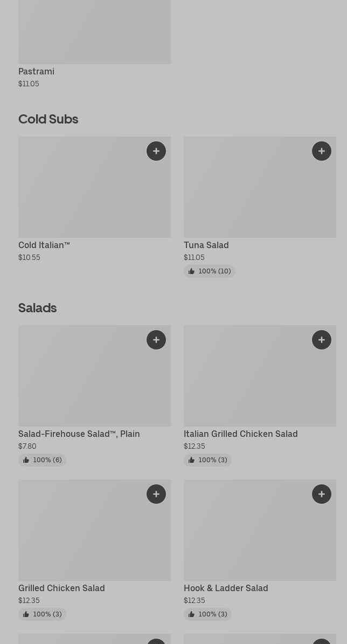Open the Pastrami item image
Image resolution: width=347 pixels, height=644 pixels.
(x=94, y=32)
